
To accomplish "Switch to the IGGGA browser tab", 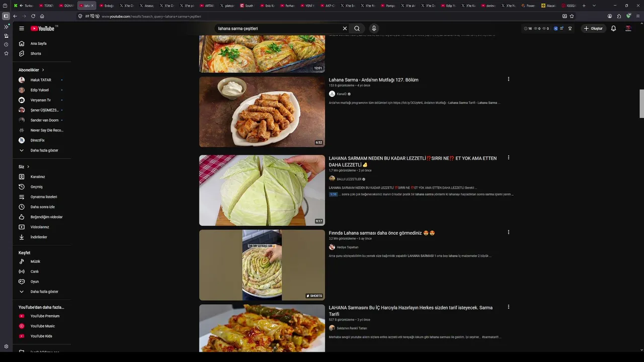I will 570,6.
